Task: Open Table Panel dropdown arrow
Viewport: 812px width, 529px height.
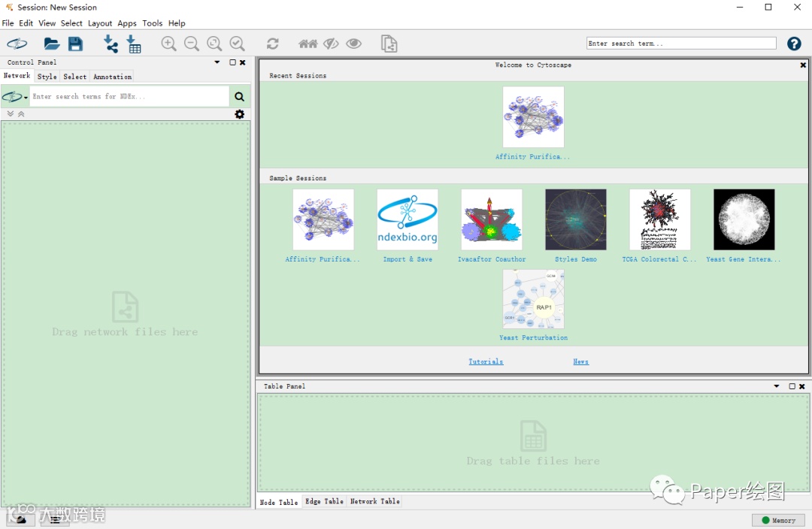Action: pos(776,386)
